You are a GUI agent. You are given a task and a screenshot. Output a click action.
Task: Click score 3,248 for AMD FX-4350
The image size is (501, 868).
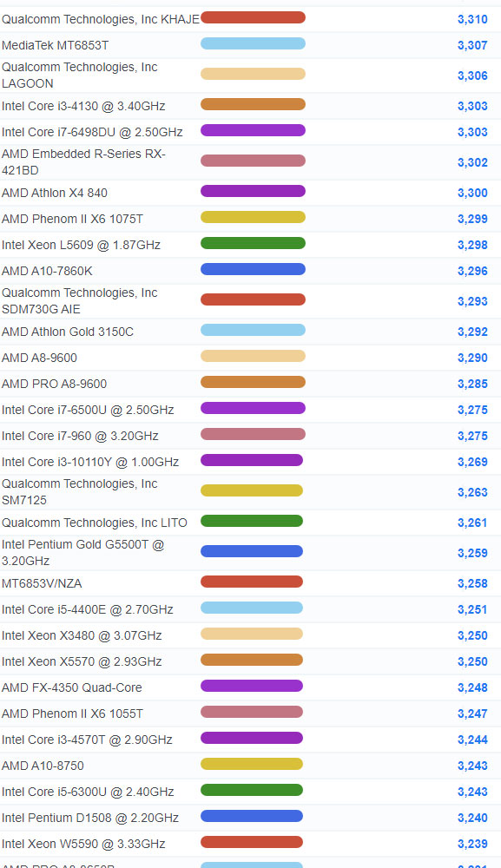click(472, 688)
